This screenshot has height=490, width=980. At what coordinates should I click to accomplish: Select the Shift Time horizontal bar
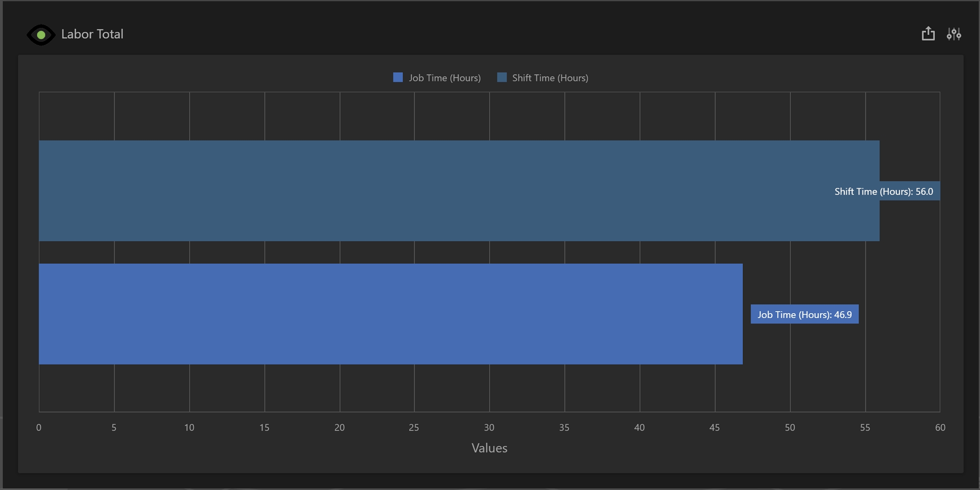pyautogui.click(x=441, y=191)
